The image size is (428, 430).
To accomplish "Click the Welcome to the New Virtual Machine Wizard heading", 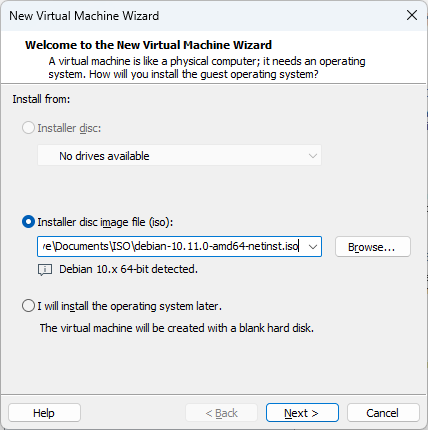I will (149, 45).
